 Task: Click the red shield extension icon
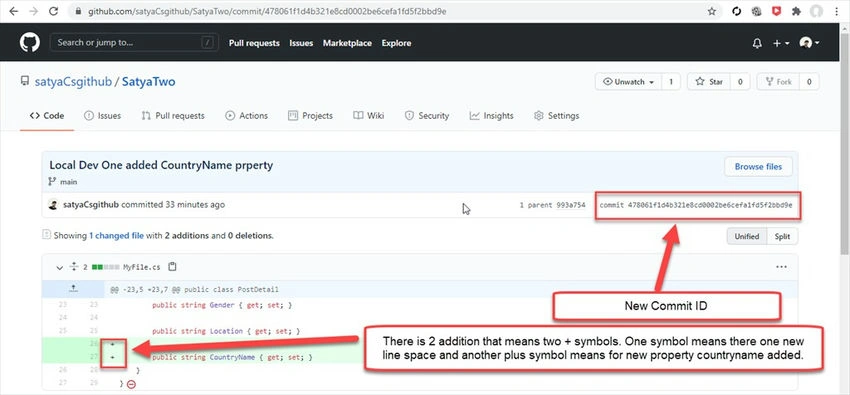coord(776,11)
